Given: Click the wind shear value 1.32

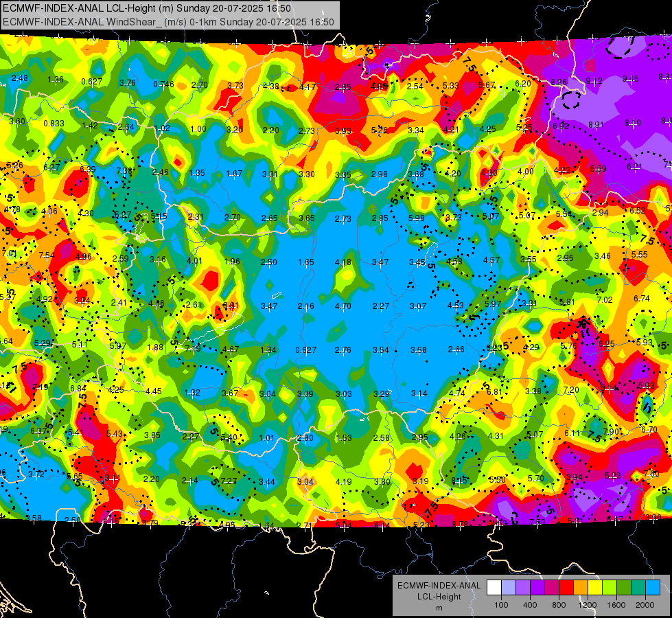Looking at the screenshot, I should [x=192, y=392].
